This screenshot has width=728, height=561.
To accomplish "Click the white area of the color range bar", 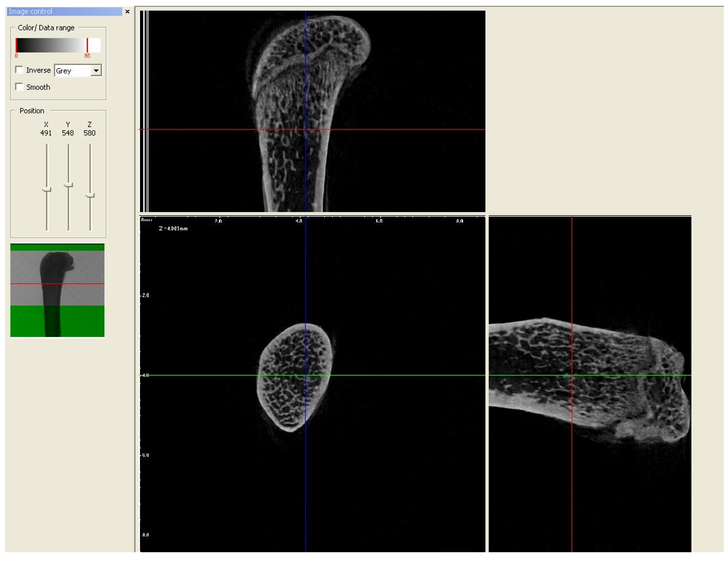I will click(x=94, y=45).
